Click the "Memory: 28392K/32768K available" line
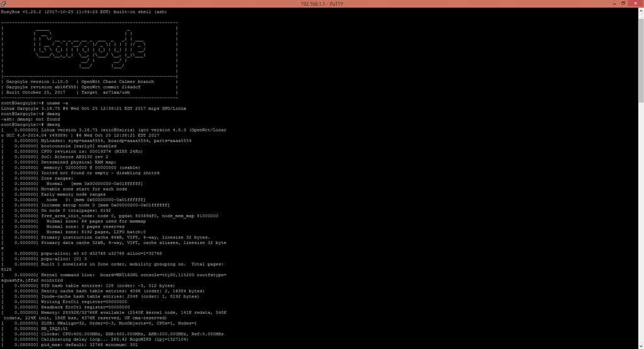 (x=114, y=313)
